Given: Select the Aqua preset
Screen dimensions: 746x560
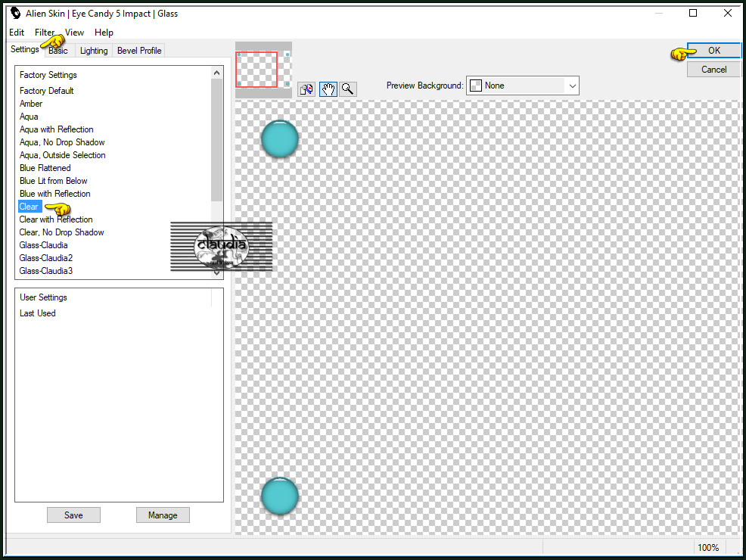Looking at the screenshot, I should coord(29,117).
